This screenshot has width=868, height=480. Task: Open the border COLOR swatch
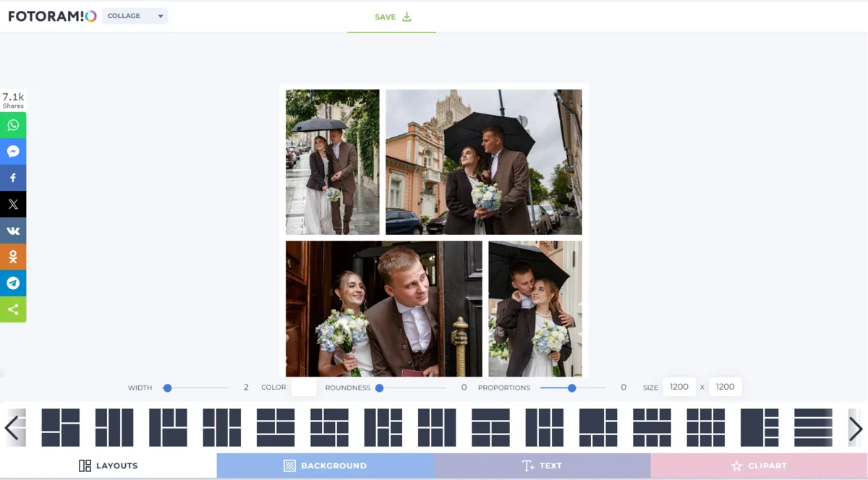click(x=304, y=387)
